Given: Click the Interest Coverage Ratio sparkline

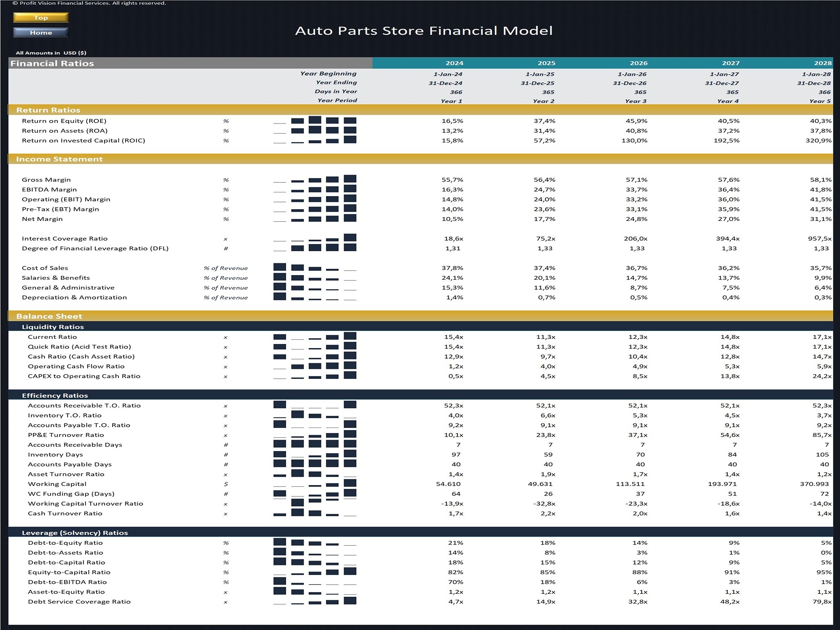Looking at the screenshot, I should [x=315, y=238].
